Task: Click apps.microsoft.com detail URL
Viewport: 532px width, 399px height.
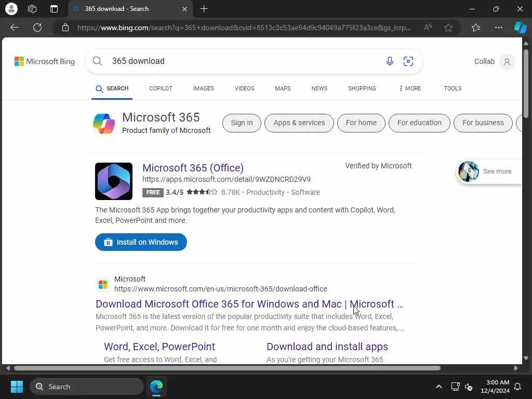Action: coord(227,179)
